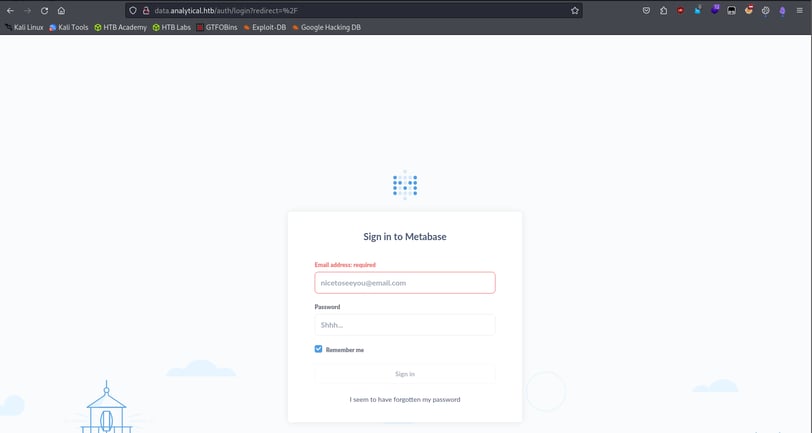Image resolution: width=812 pixels, height=433 pixels.
Task: Click the Remember me label text
Action: pos(345,350)
